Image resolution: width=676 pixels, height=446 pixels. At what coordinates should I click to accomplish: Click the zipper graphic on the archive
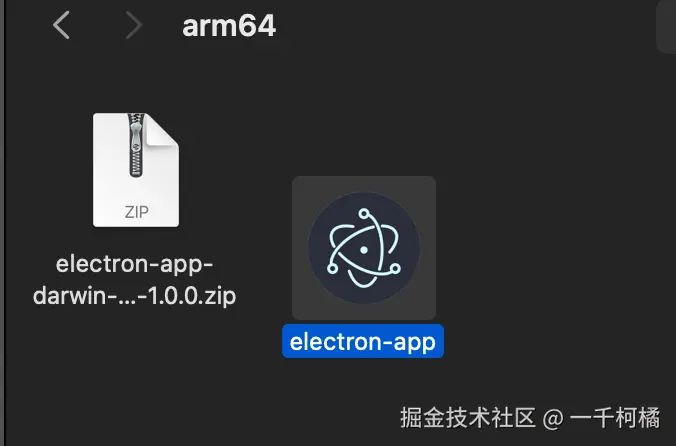click(136, 145)
